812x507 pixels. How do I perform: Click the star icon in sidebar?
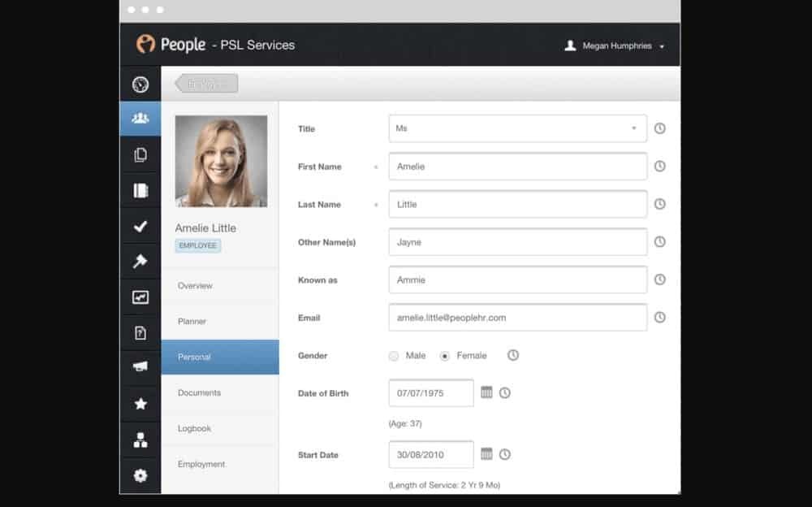point(140,404)
